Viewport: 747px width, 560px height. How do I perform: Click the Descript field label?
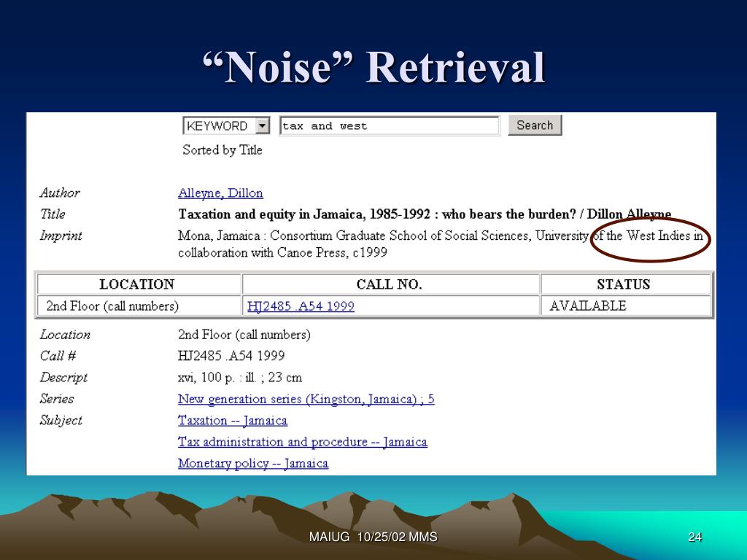(x=64, y=378)
